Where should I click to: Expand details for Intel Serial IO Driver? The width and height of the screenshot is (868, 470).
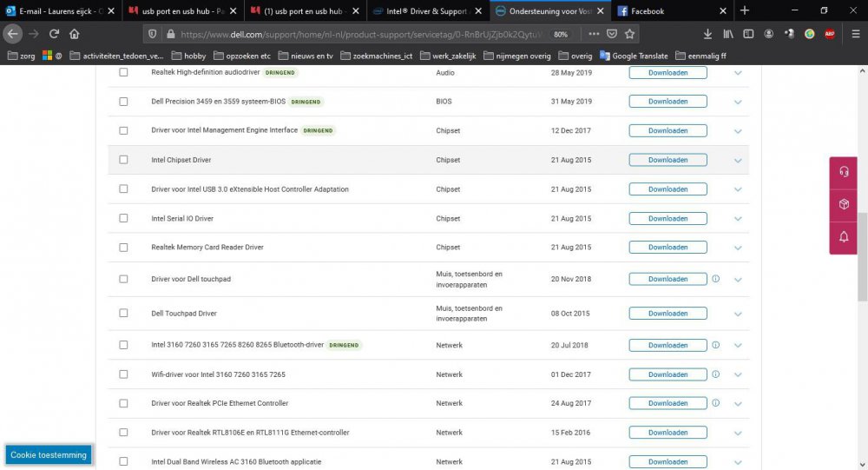738,219
